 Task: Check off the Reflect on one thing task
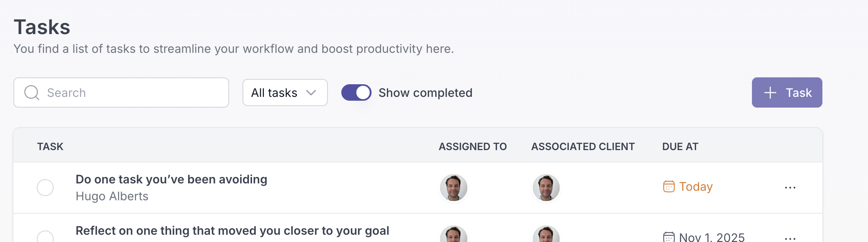point(45,237)
